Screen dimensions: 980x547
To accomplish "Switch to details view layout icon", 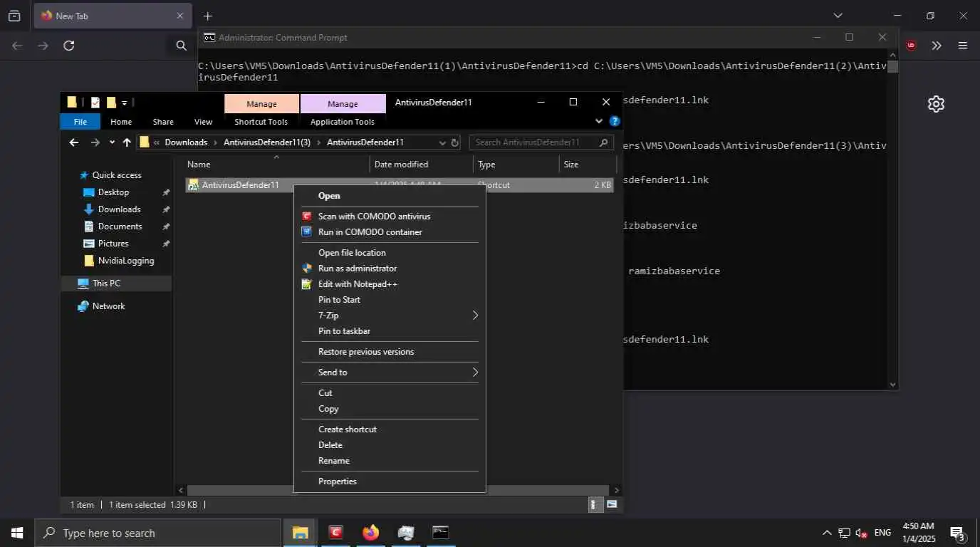I will pyautogui.click(x=594, y=505).
